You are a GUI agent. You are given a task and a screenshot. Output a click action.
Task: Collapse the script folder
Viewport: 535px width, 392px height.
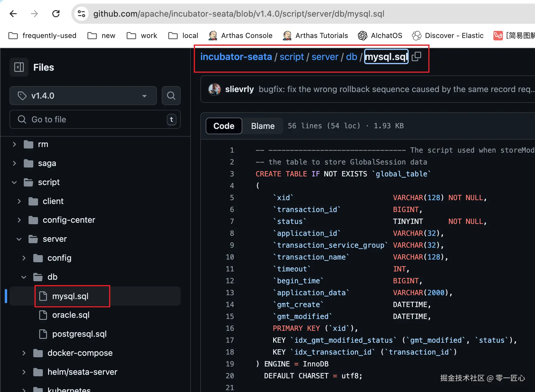[x=14, y=182]
